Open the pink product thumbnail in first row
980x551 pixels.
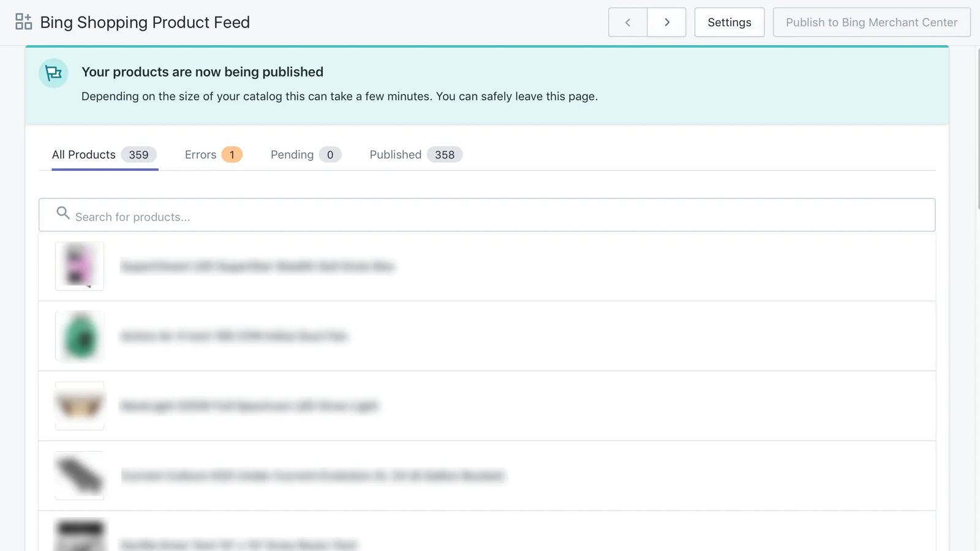tap(80, 266)
